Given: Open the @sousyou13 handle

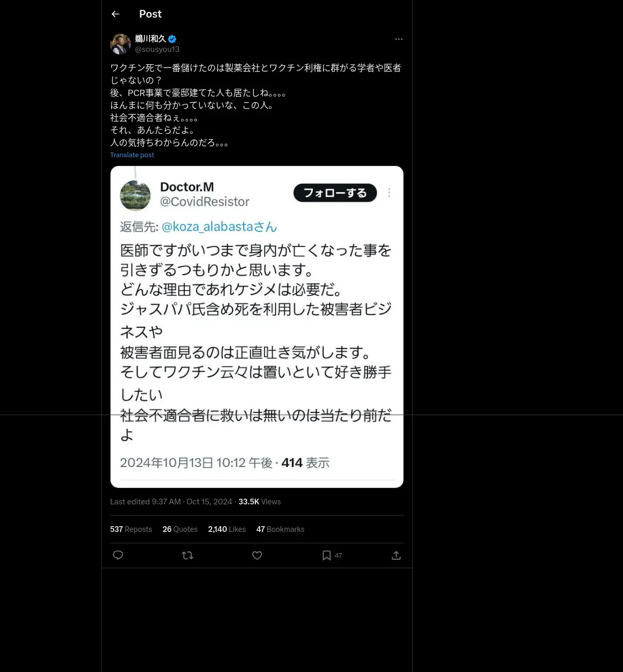Looking at the screenshot, I should (x=157, y=49).
